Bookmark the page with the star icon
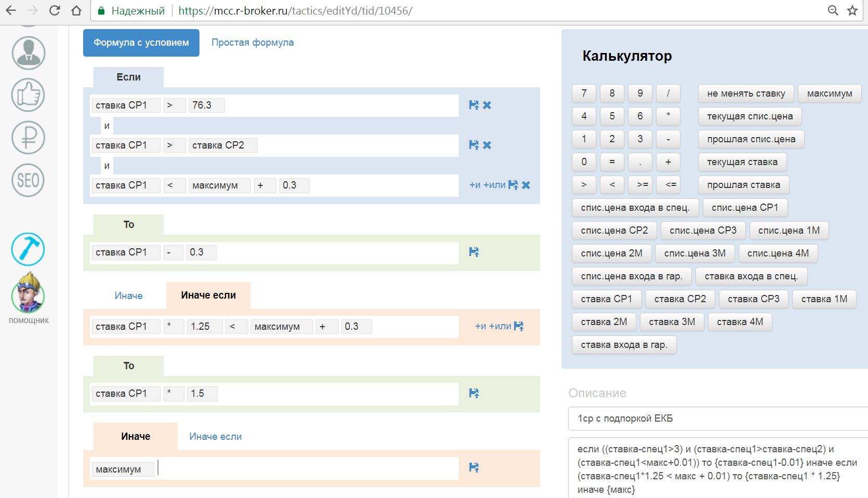Image resolution: width=868 pixels, height=498 pixels. click(852, 10)
